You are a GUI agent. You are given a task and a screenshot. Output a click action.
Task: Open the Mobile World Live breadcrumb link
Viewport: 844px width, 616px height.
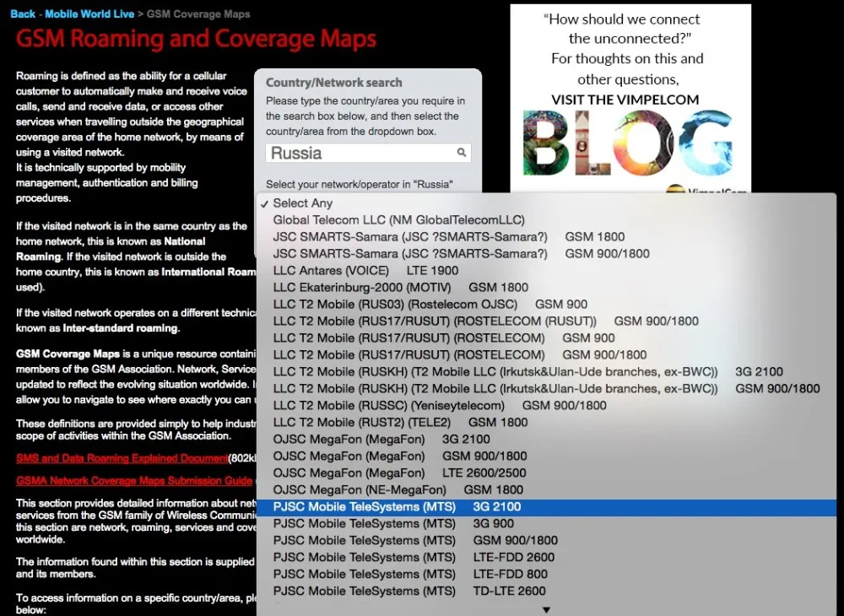point(89,14)
